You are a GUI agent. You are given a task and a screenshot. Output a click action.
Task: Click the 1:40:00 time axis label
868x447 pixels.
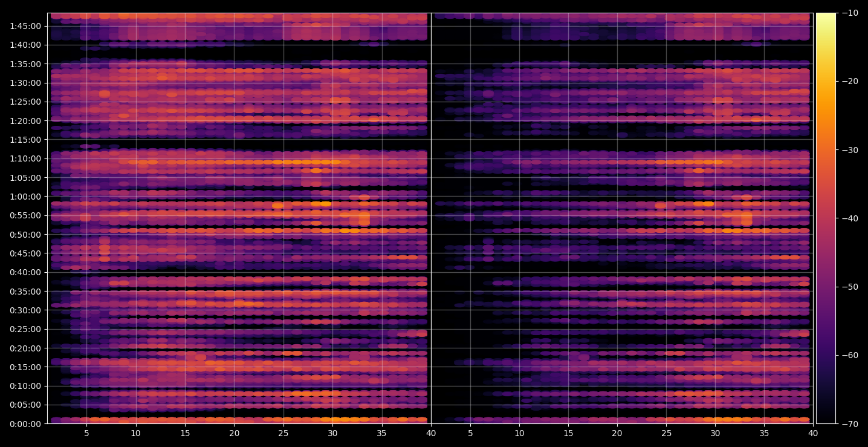pyautogui.click(x=25, y=45)
